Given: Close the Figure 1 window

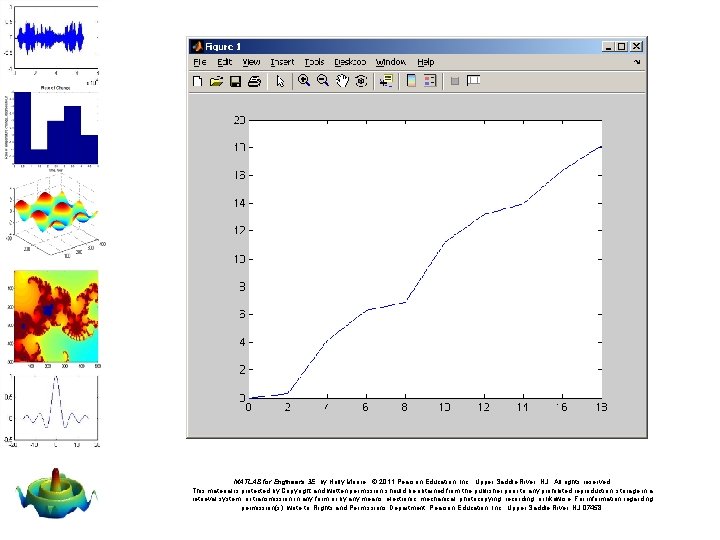Looking at the screenshot, I should coord(636,46).
